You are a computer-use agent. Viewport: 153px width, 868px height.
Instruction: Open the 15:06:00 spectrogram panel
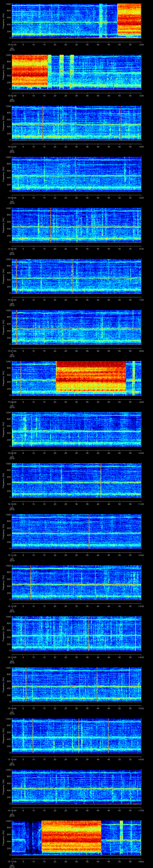coord(77,276)
